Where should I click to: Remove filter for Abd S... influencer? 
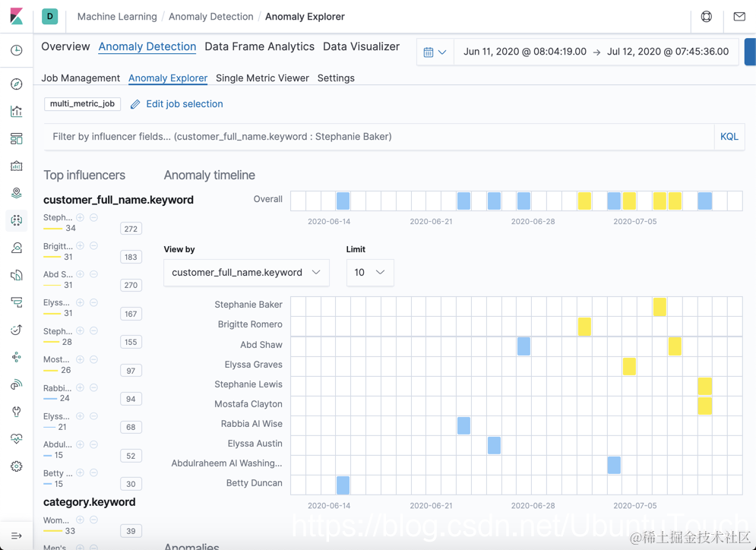[94, 273]
